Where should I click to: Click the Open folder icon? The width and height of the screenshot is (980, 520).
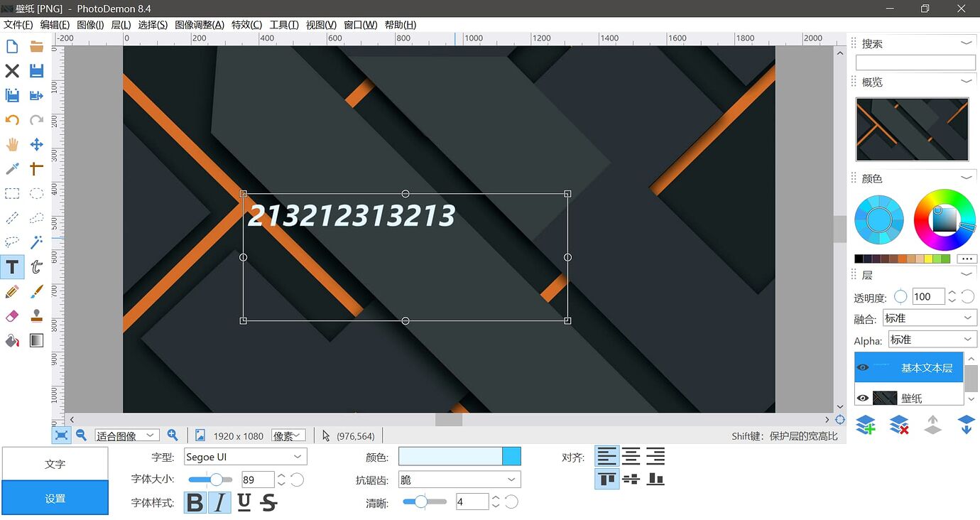[37, 47]
